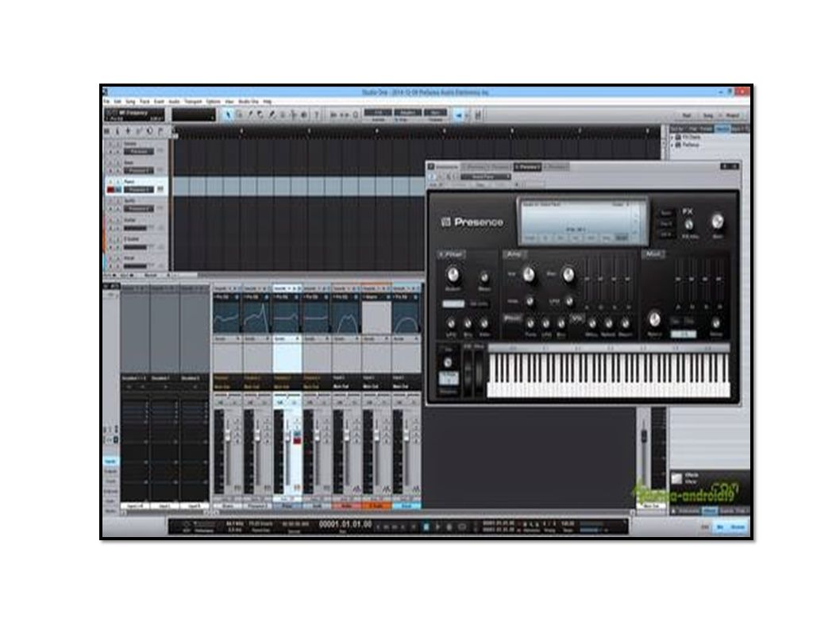The width and height of the screenshot is (840, 630).
Task: Open the Quantize dropdown in toolbar
Action: click(378, 113)
